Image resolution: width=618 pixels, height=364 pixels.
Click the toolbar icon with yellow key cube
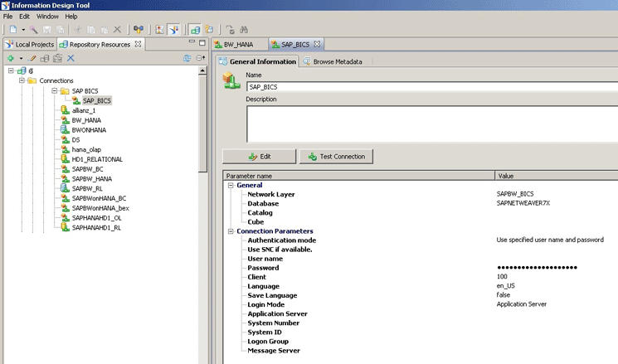pyautogui.click(x=208, y=30)
